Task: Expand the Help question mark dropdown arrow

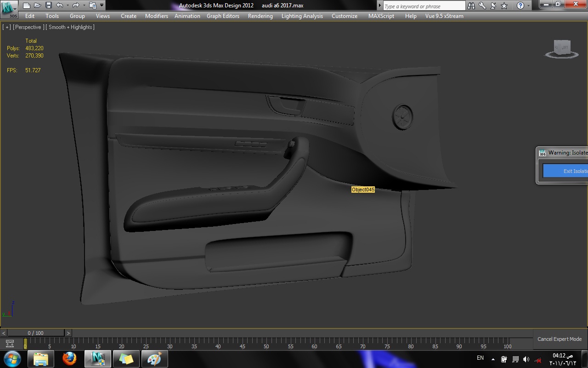Action: coord(529,6)
